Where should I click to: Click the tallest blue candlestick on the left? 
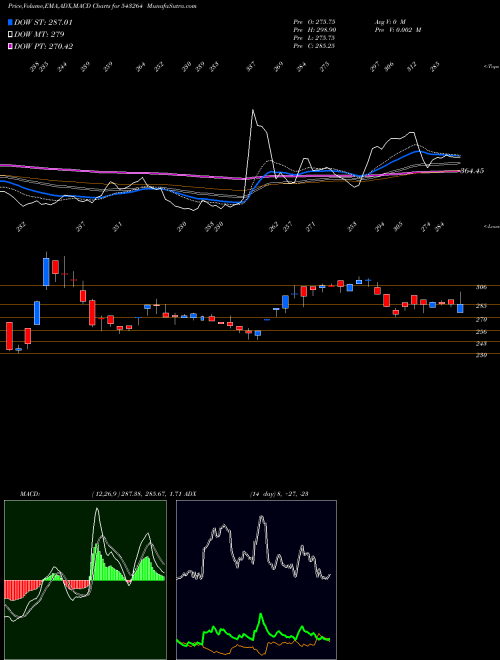(46, 272)
